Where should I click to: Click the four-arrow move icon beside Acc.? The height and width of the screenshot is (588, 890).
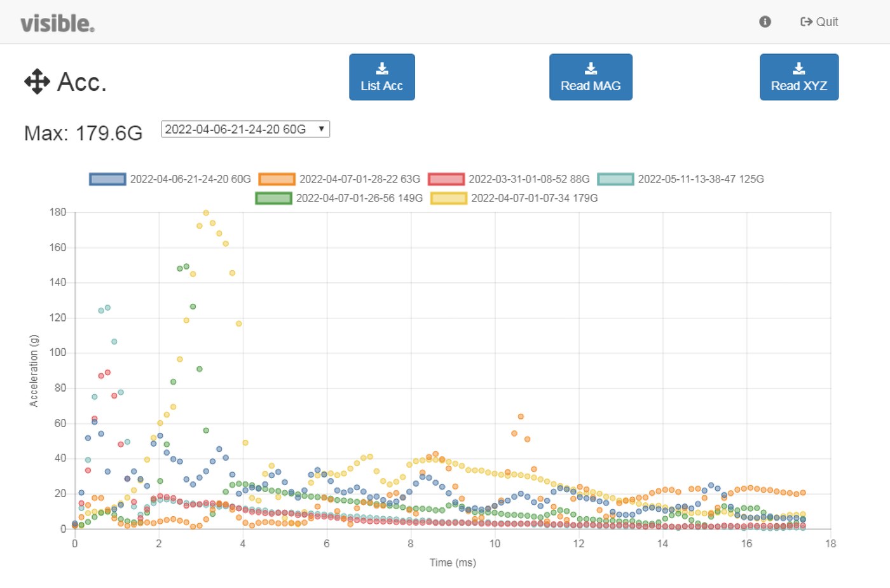click(37, 81)
